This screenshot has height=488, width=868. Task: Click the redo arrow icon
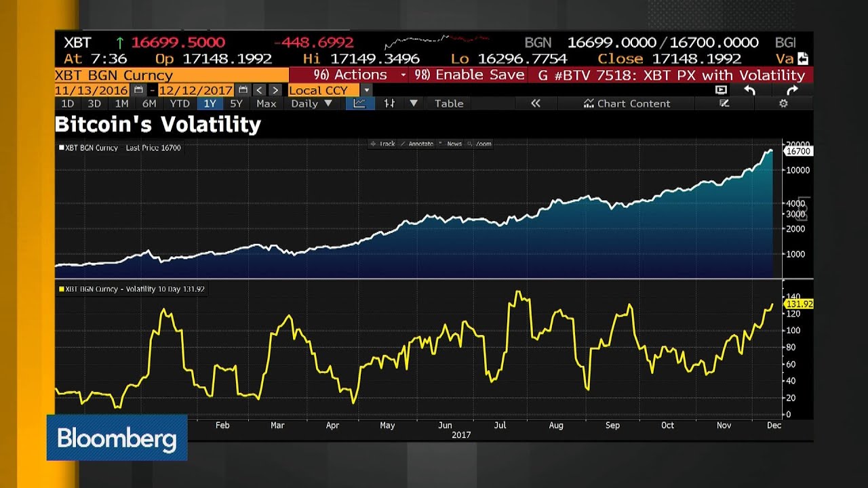click(792, 90)
